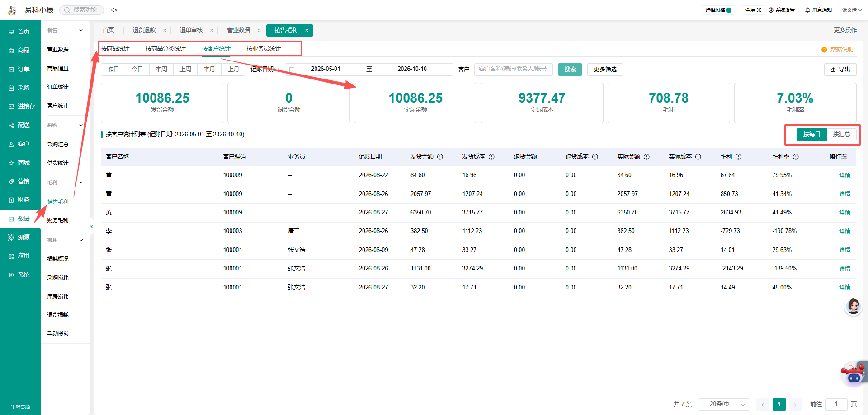This screenshot has width=868, height=415.
Task: Open the floating customer service avatar
Action: pyautogui.click(x=853, y=307)
